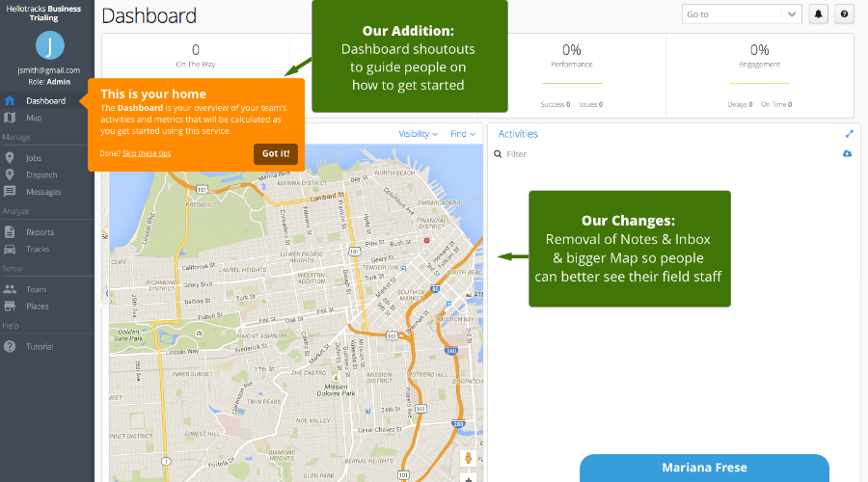Click the Go to dropdown chevron arrow

point(792,14)
